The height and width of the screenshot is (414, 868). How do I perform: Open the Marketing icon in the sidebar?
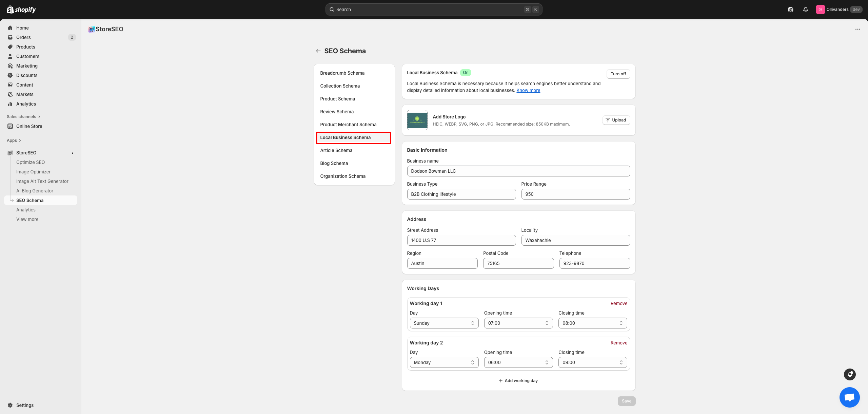[11, 66]
